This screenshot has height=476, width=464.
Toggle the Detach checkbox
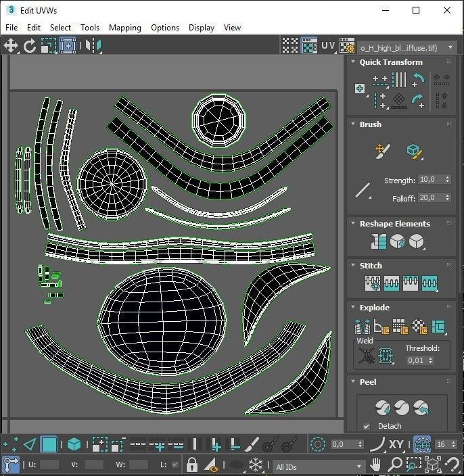tap(367, 426)
